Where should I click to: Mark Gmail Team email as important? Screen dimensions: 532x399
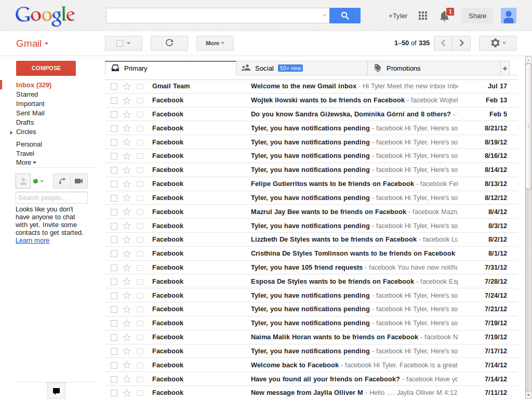tap(140, 87)
